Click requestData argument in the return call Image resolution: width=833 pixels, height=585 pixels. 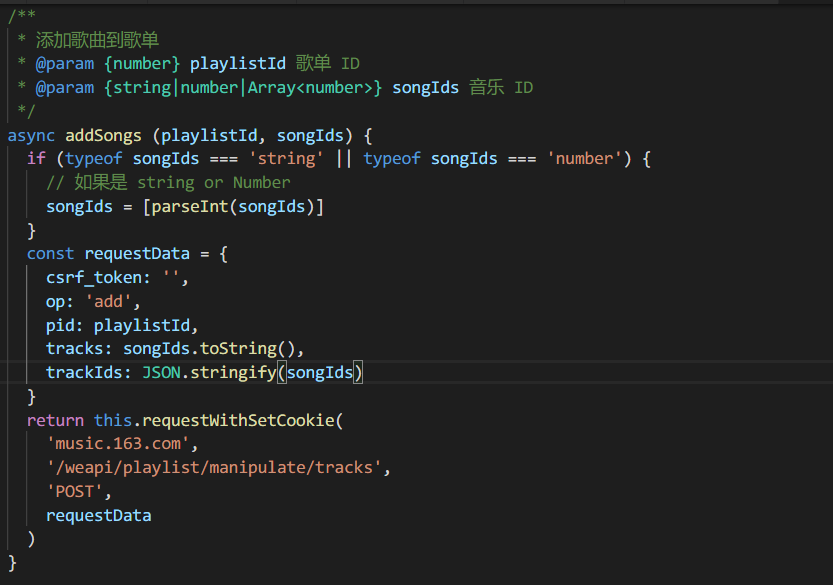99,515
